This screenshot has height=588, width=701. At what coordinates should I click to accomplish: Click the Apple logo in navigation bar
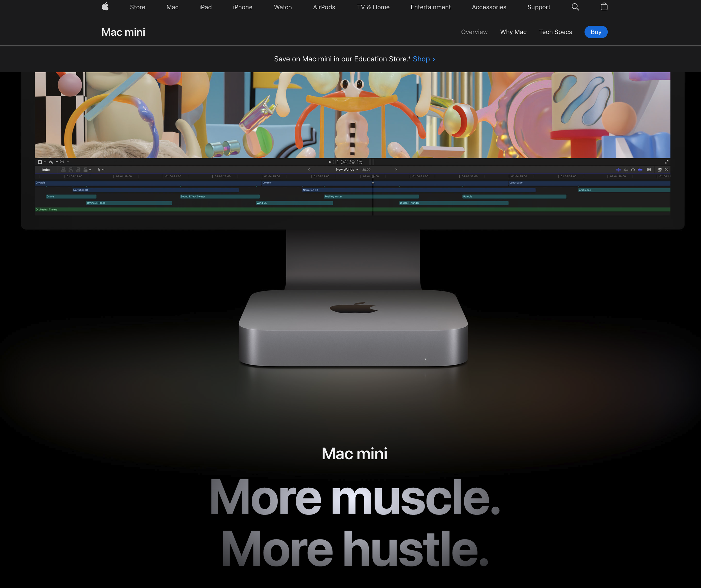click(x=105, y=7)
